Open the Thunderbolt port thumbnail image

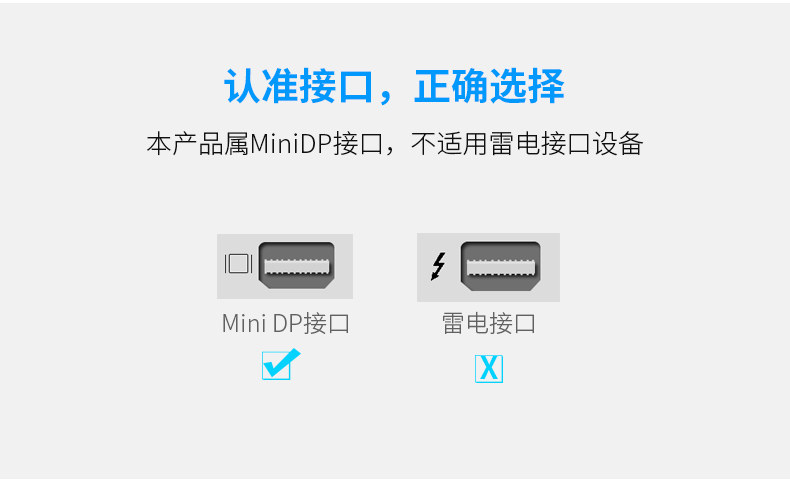pos(488,267)
